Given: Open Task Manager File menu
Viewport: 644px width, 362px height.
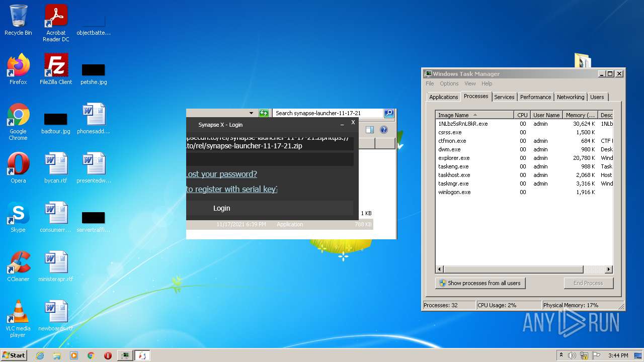Looking at the screenshot, I should point(430,83).
